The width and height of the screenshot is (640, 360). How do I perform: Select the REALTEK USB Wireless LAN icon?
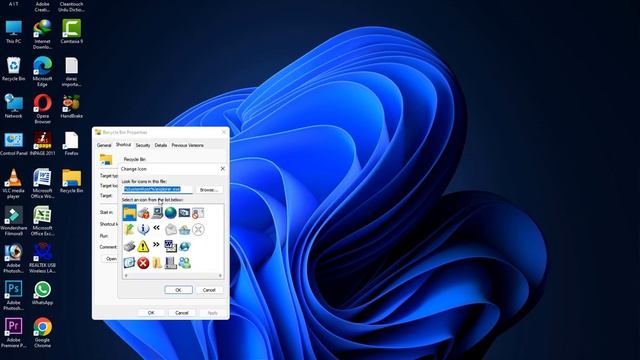42,258
